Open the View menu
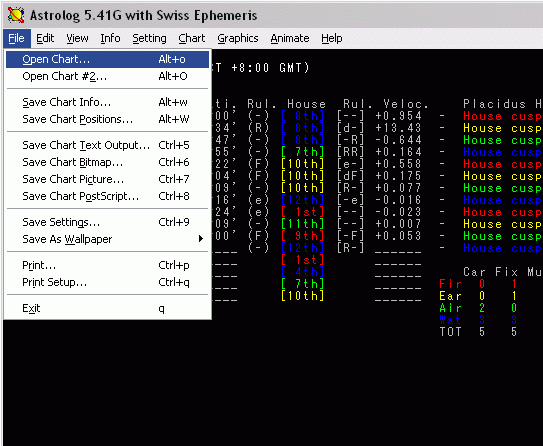 77,38
